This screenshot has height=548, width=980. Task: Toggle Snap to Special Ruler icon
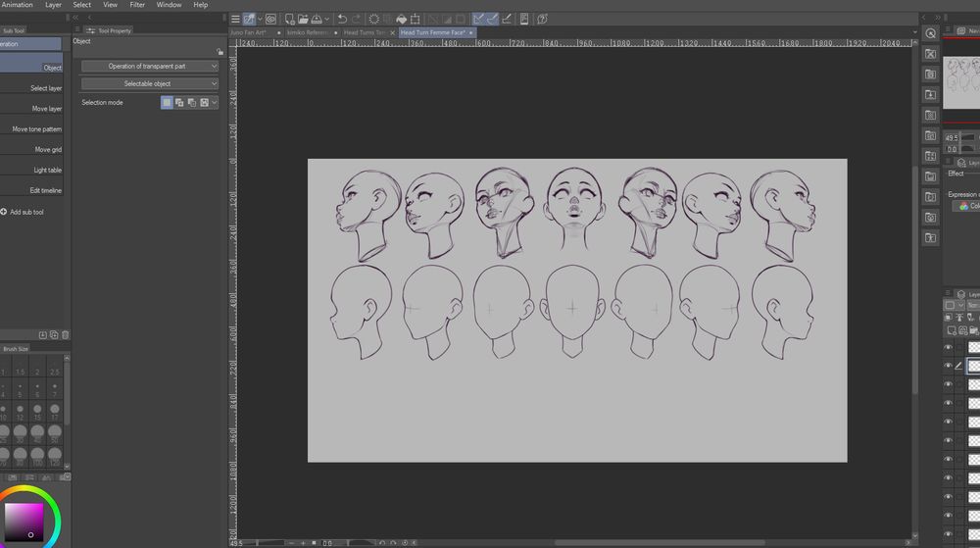coord(493,20)
